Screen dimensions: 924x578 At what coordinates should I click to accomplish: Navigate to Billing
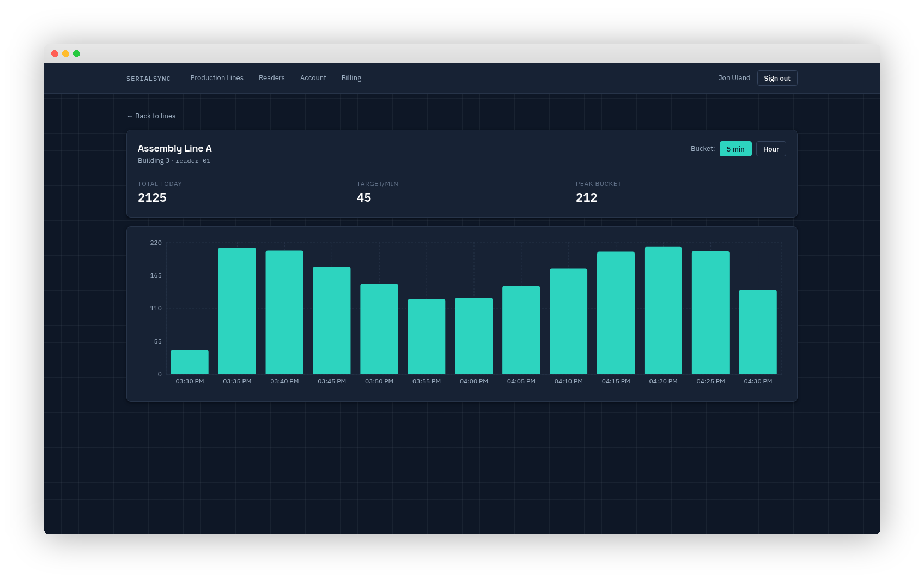351,78
